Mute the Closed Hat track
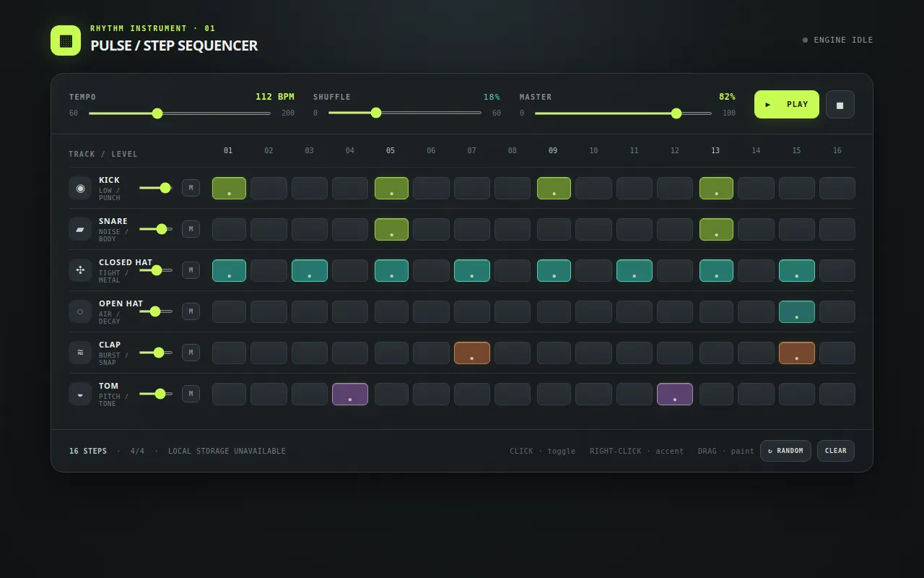 pos(191,270)
